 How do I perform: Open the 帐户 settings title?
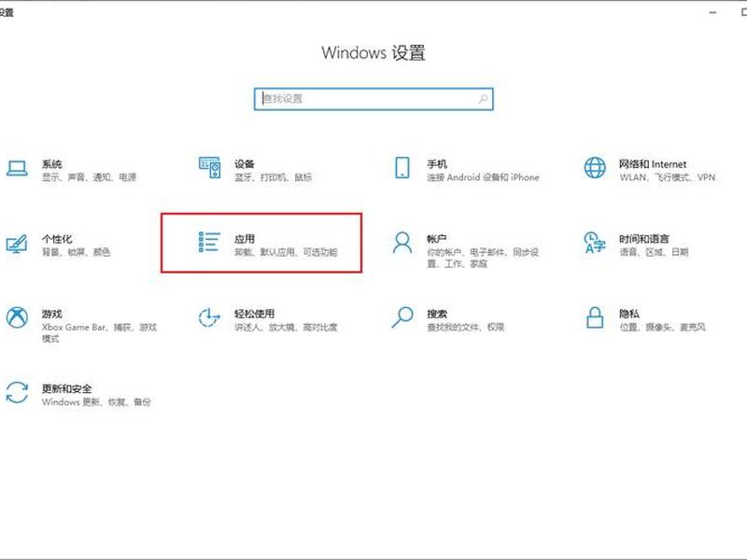tap(437, 239)
